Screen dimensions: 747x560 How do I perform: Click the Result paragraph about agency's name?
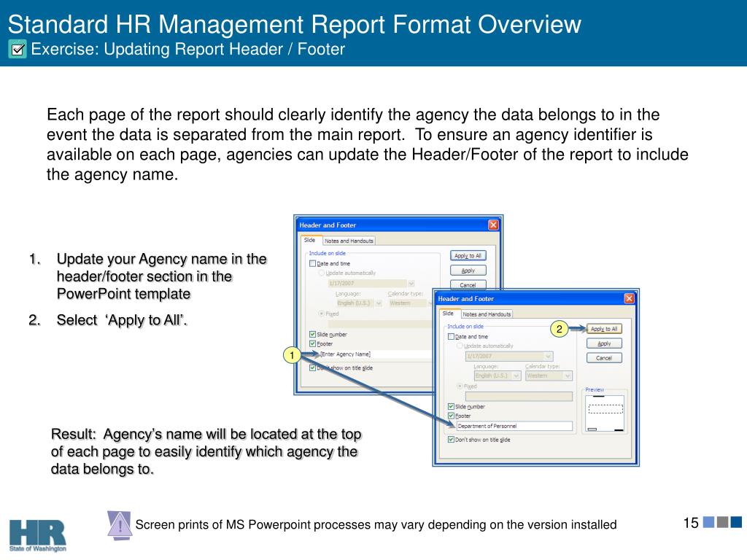[206, 451]
